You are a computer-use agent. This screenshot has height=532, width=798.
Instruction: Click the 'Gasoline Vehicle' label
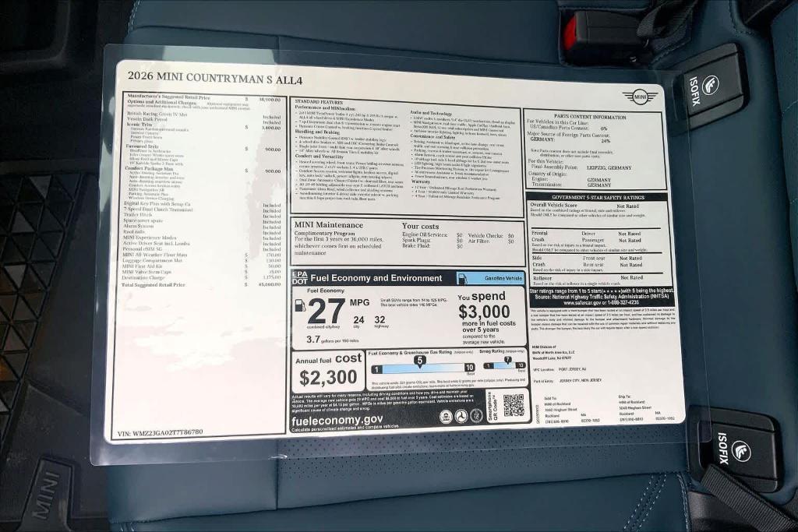tap(503, 278)
